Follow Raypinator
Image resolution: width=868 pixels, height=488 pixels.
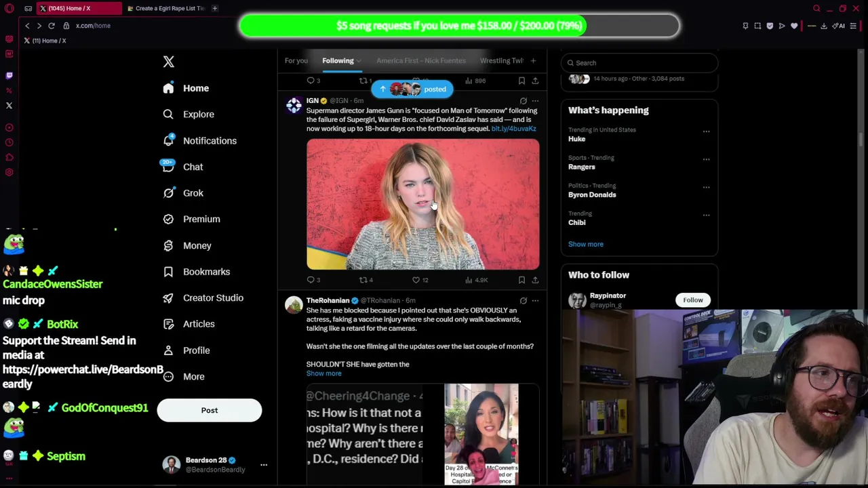point(693,300)
